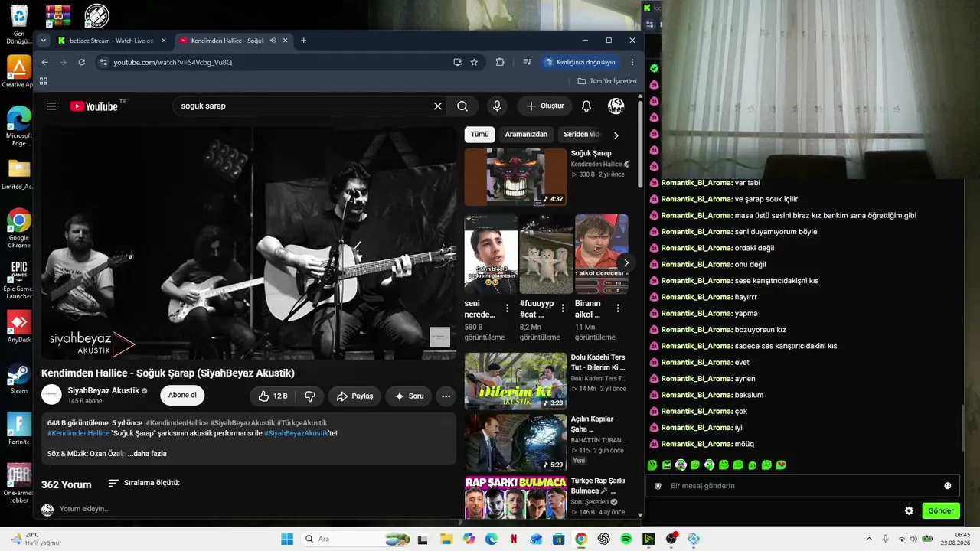This screenshot has width=980, height=551.
Task: Show hidden system tray icons chevron
Action: click(x=869, y=539)
